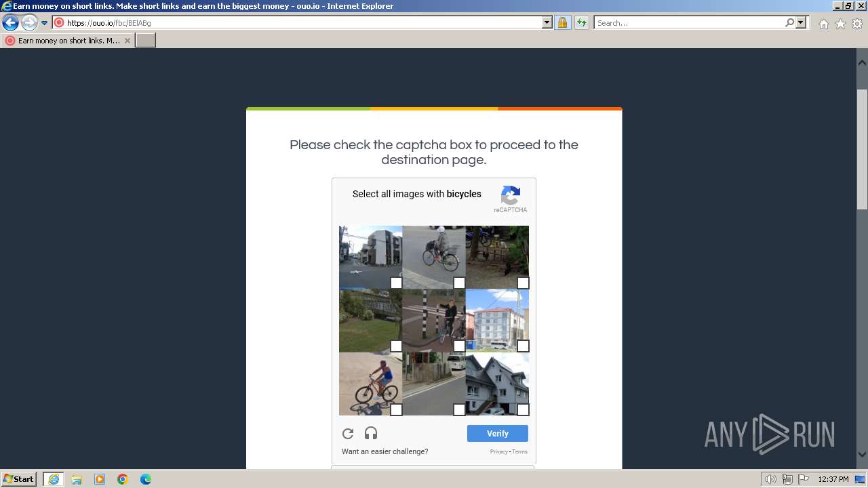Click the ouo.io address bar URL
868x488 pixels.
(x=108, y=23)
